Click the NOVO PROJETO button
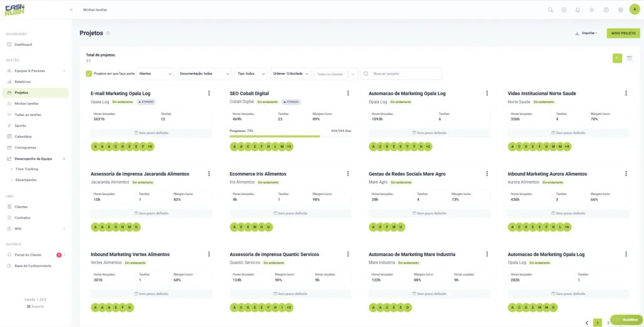 click(x=623, y=33)
